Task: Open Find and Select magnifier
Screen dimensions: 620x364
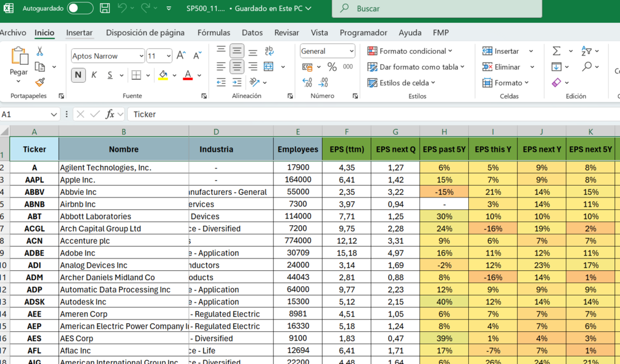Action: (587, 67)
